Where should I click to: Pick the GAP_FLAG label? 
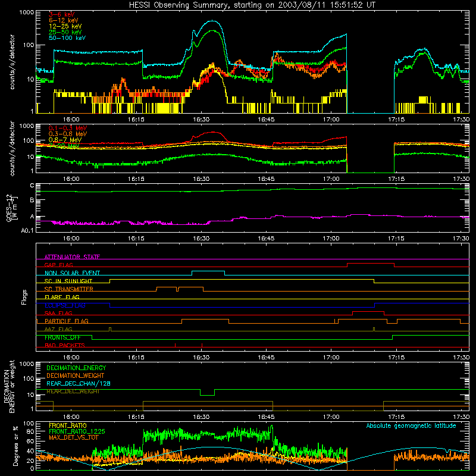click(x=58, y=265)
